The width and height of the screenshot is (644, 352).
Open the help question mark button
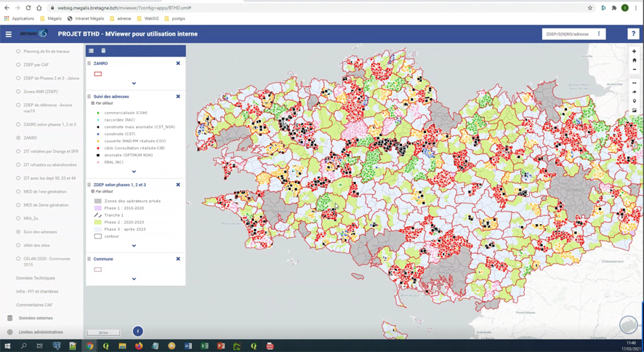coord(633,34)
